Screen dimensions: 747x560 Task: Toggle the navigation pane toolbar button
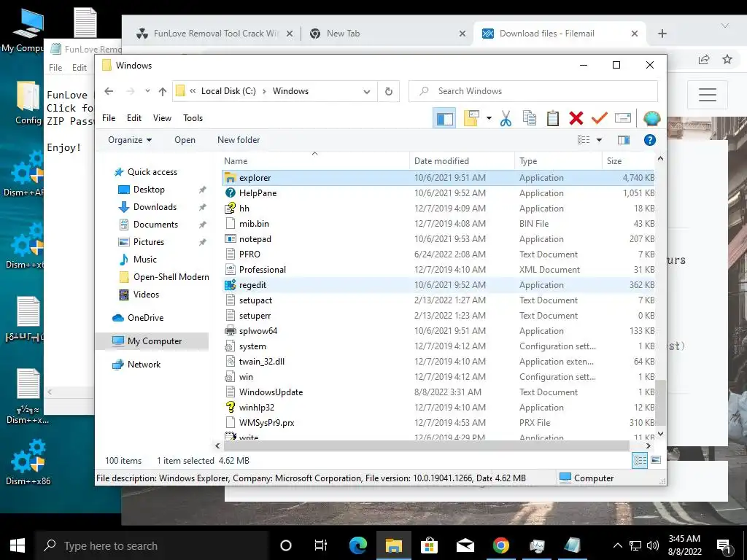[x=444, y=118]
